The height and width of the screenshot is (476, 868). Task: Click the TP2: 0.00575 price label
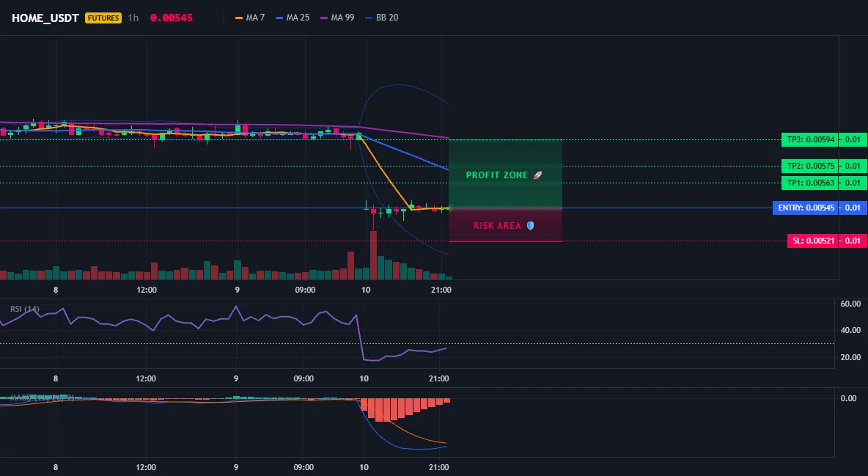pyautogui.click(x=809, y=166)
